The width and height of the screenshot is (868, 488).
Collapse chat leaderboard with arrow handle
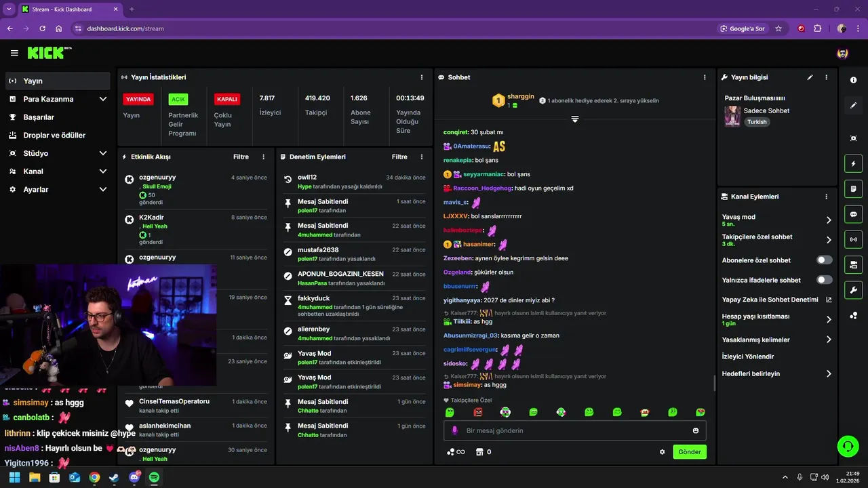[574, 119]
